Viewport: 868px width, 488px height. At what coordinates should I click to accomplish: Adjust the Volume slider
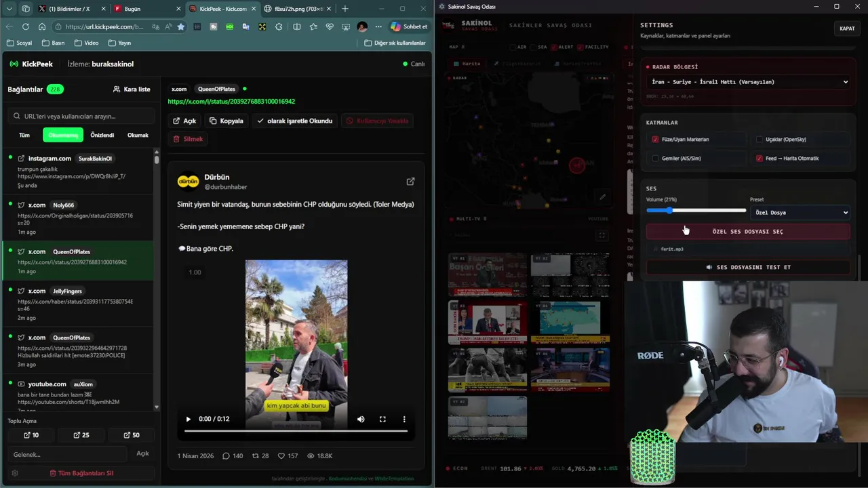point(696,210)
